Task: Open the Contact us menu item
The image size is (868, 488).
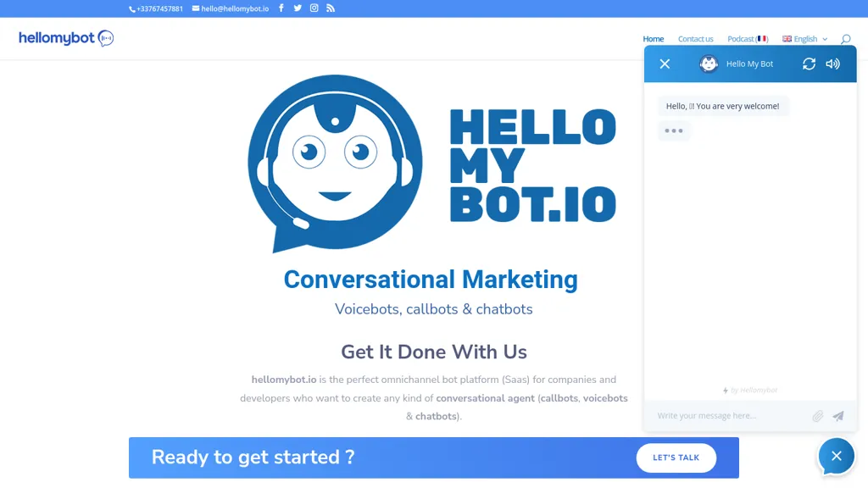Action: pos(695,39)
